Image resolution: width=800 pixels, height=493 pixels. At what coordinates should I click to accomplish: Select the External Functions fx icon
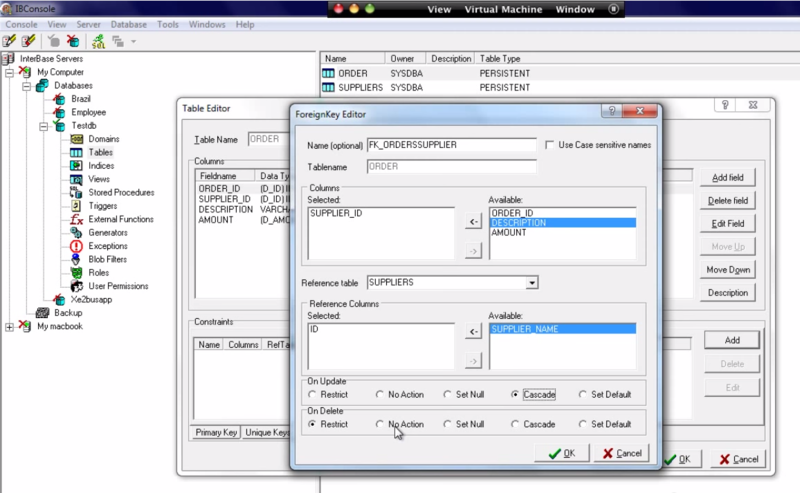coord(76,219)
